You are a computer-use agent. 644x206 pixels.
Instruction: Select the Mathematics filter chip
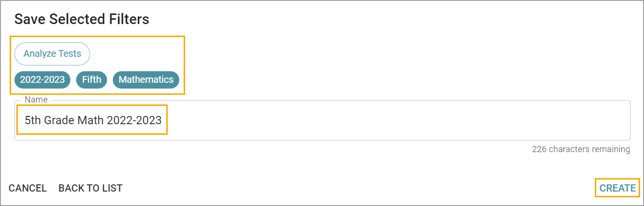[146, 80]
